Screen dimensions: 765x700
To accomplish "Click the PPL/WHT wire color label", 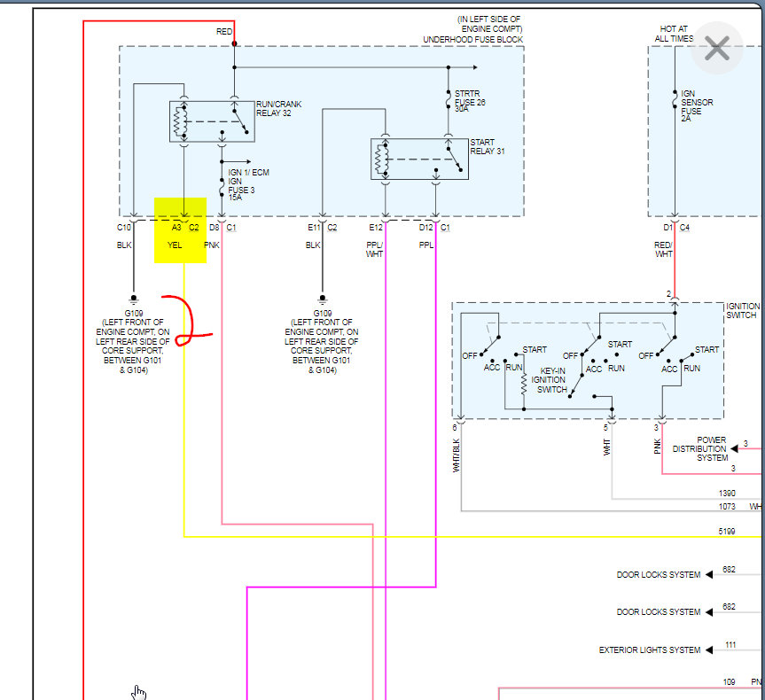I will pyautogui.click(x=374, y=249).
